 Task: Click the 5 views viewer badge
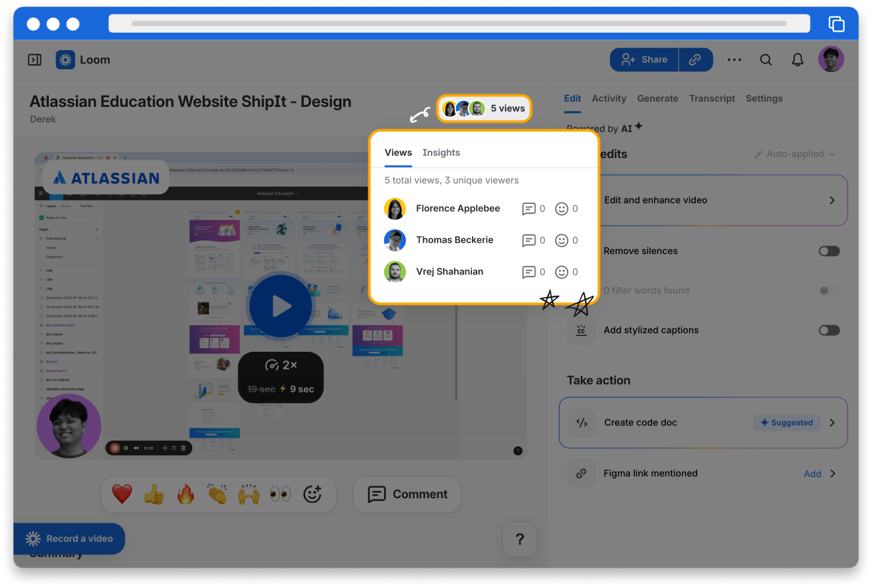click(x=484, y=108)
